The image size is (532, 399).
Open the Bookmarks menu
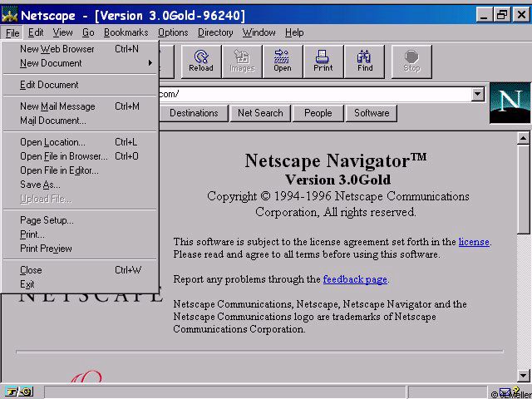(x=126, y=32)
